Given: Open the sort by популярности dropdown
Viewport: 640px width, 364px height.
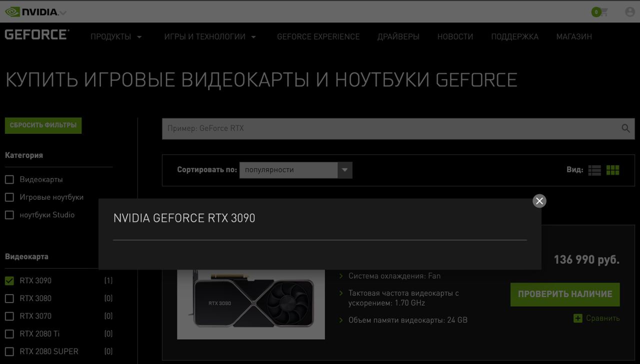Looking at the screenshot, I should (296, 170).
